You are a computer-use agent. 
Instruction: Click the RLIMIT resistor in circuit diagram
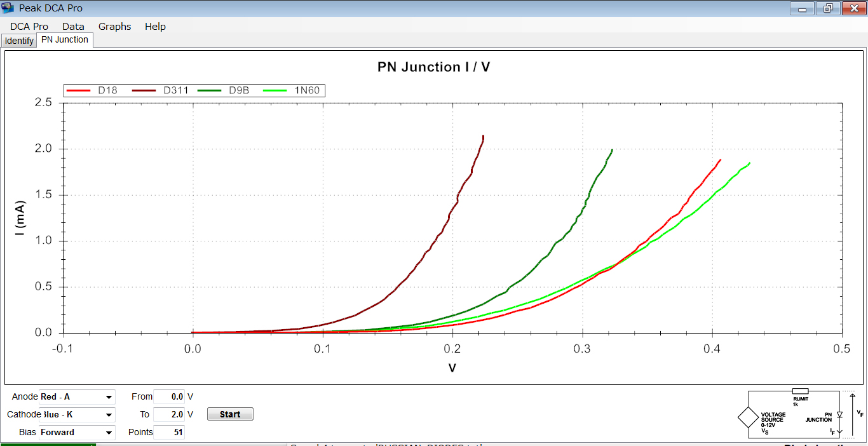tap(800, 391)
